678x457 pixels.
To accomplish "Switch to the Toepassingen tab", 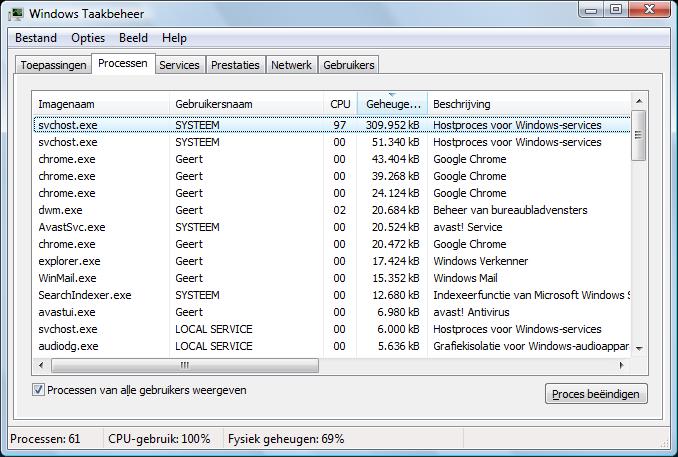I will click(53, 65).
